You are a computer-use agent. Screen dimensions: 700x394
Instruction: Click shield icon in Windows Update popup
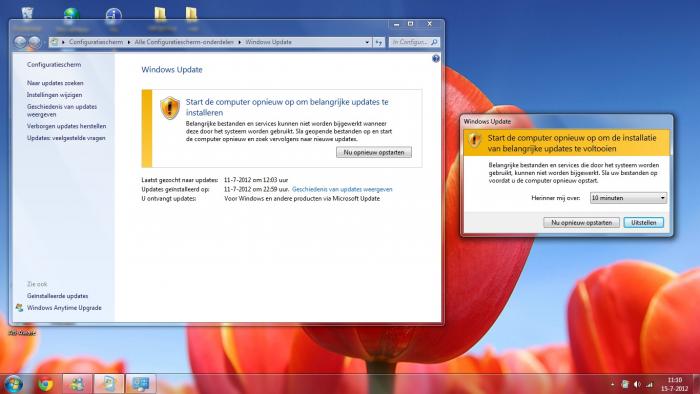tap(474, 140)
